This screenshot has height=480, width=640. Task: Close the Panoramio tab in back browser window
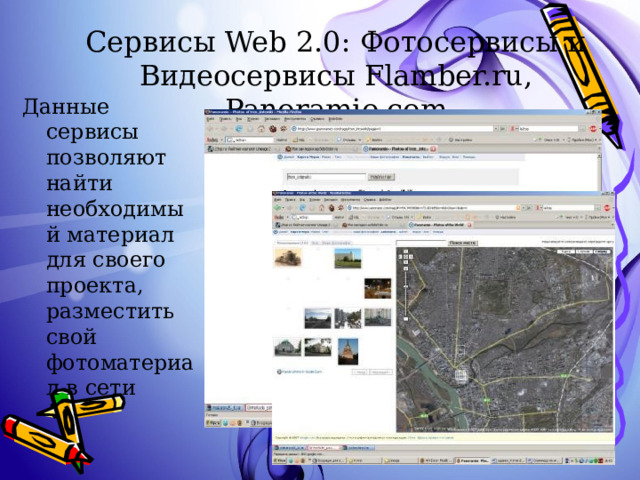[433, 149]
